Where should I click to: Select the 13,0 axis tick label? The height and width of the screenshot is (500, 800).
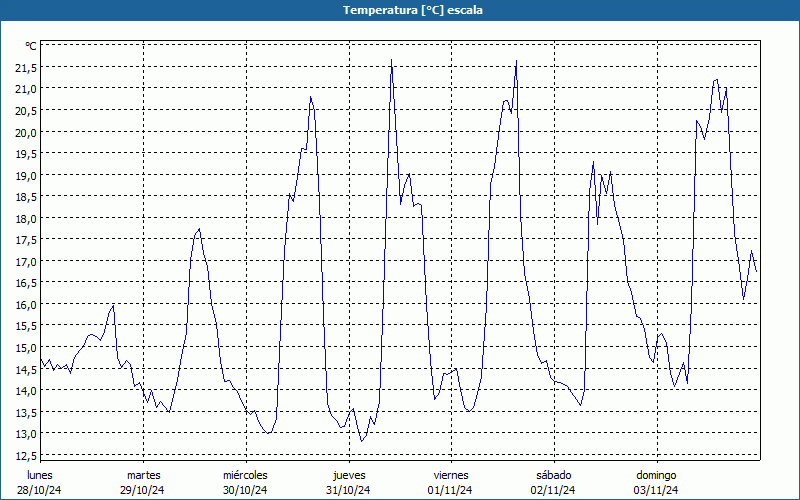26,434
